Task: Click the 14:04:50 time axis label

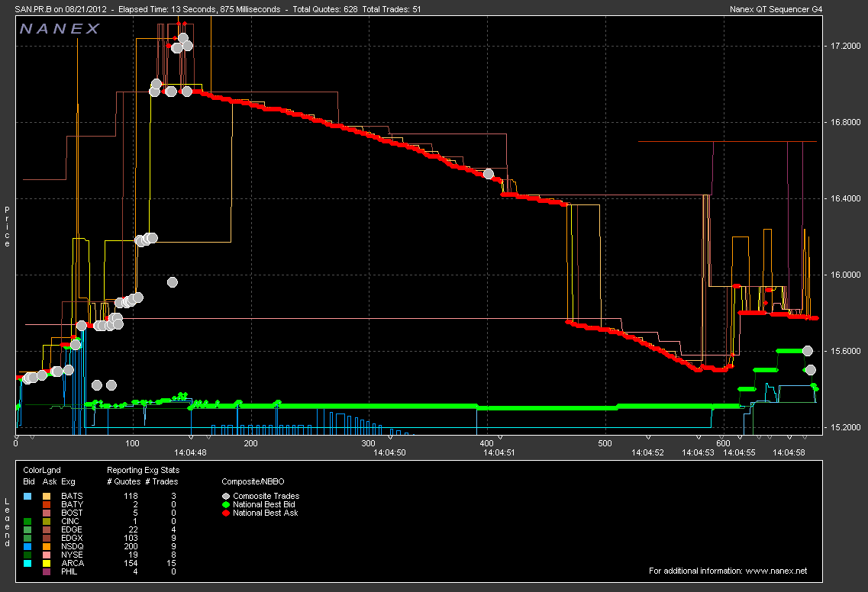Action: tap(389, 452)
